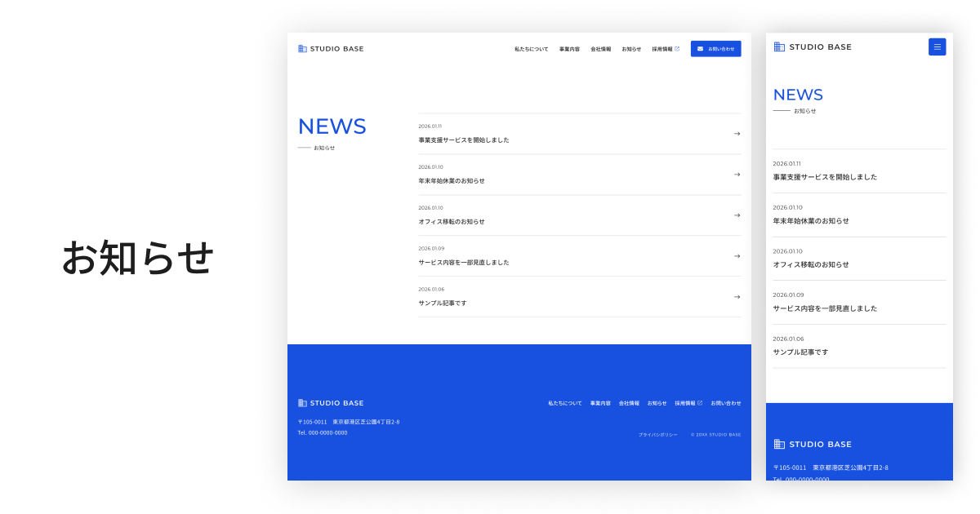980x514 pixels.
Task: Select 私たちについて in the header navigation
Action: point(533,48)
